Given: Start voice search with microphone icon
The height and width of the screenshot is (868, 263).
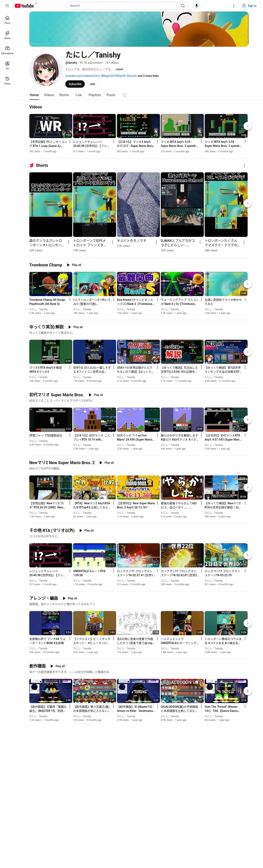Looking at the screenshot, I should (197, 6).
